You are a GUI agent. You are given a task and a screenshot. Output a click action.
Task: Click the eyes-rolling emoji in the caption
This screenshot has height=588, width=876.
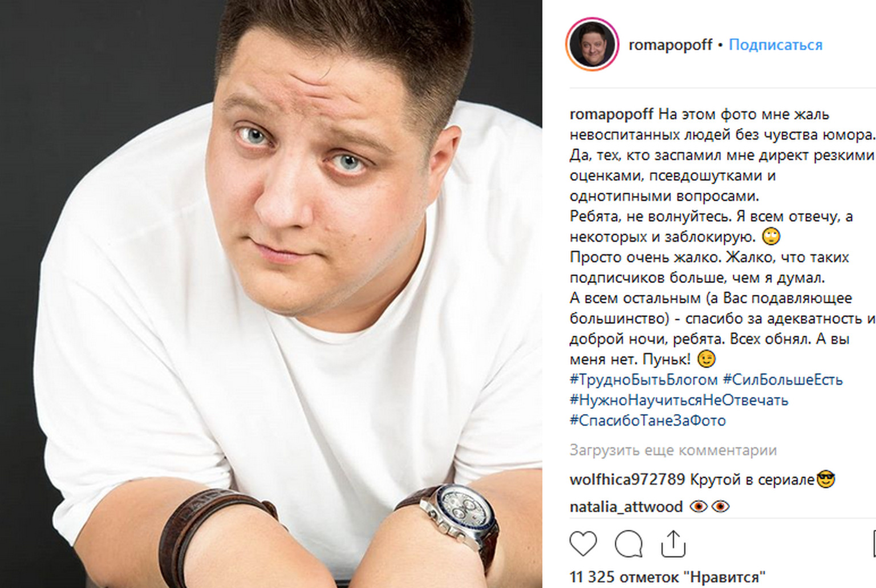click(771, 236)
